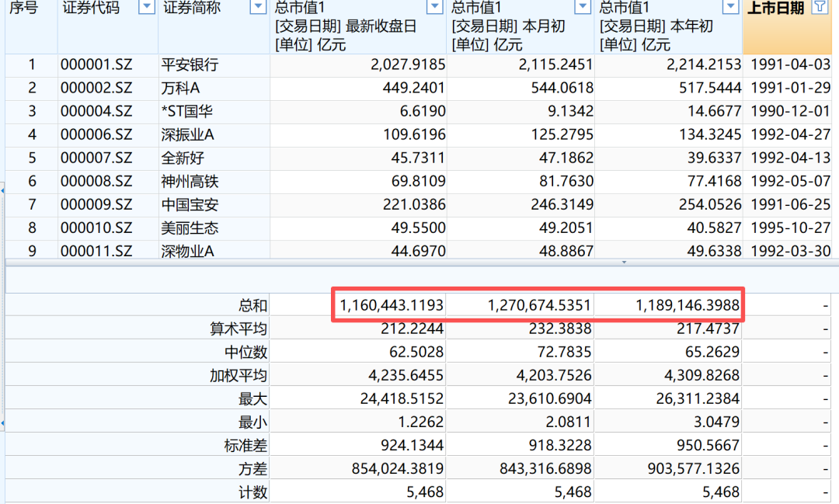Open the 上市日期 column filter icon
The image size is (839, 504).
point(819,8)
